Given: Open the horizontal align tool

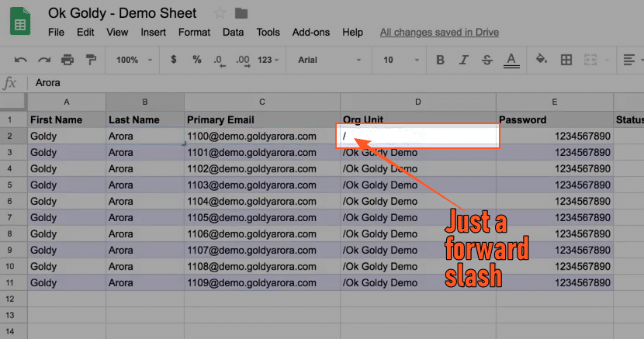Looking at the screenshot, I should [628, 60].
